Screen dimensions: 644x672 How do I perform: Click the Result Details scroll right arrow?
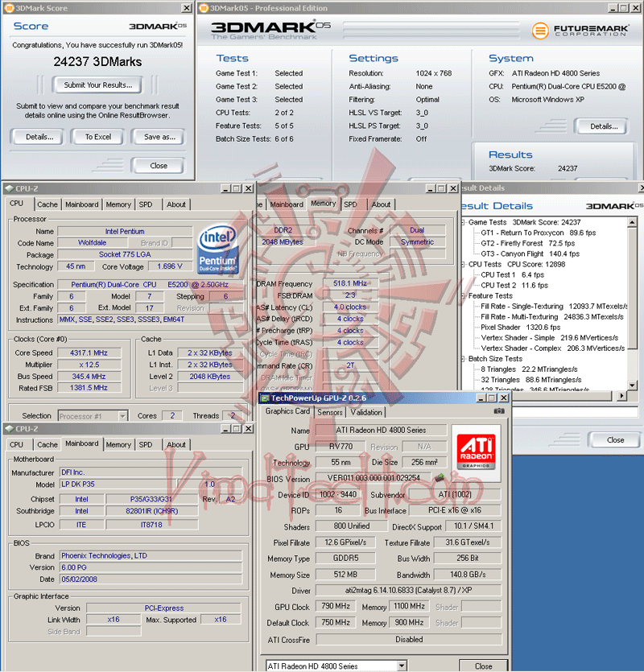621,396
